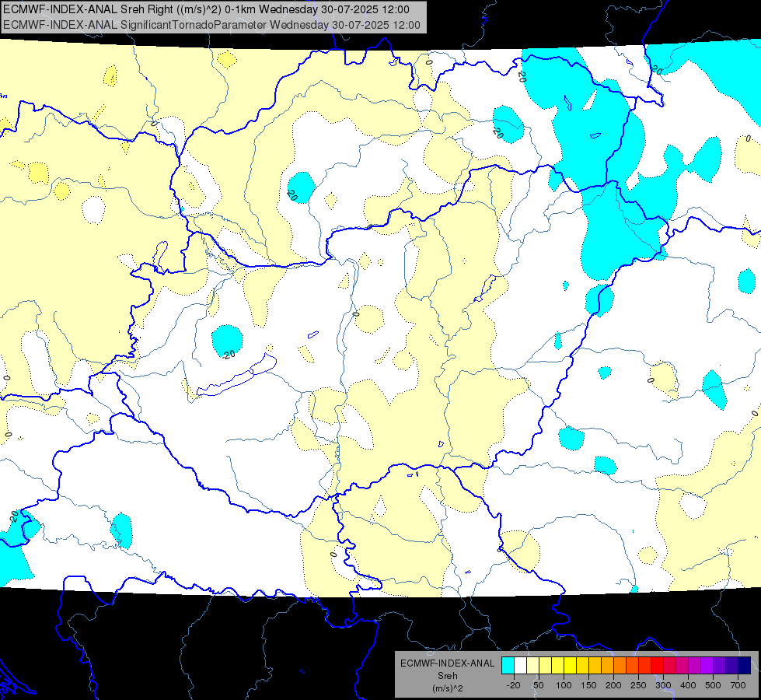Click the '500' legend scale value

713,685
